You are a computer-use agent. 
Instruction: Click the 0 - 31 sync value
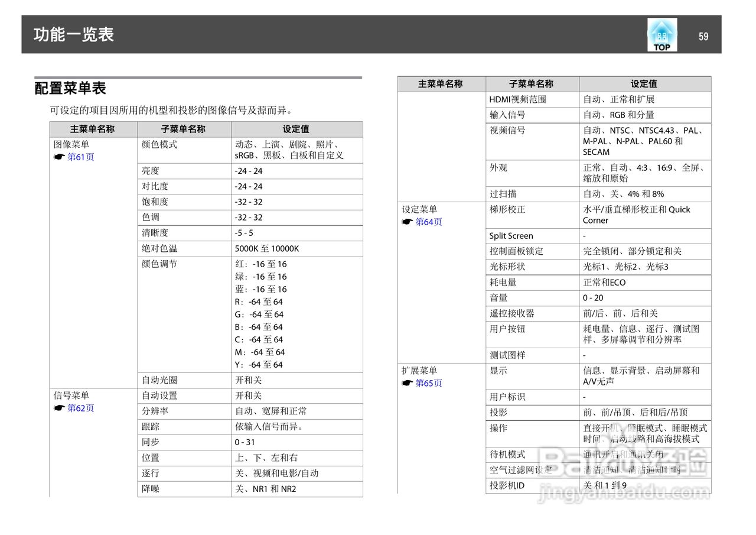[245, 442]
